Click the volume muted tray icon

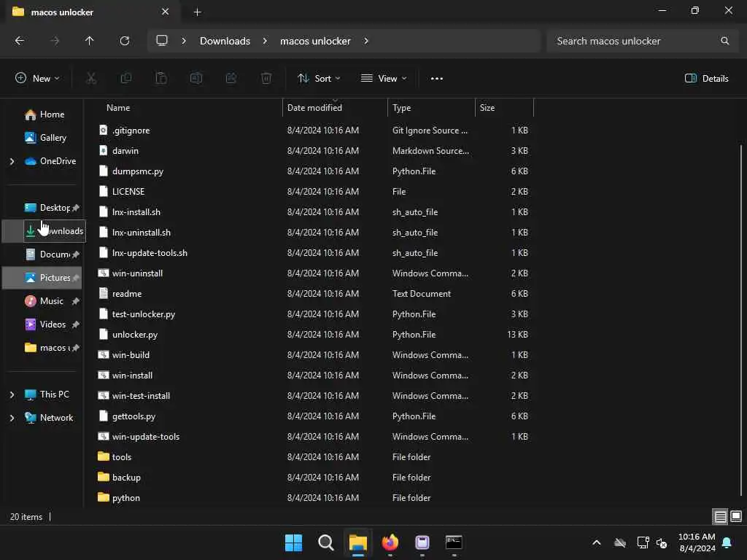(661, 542)
